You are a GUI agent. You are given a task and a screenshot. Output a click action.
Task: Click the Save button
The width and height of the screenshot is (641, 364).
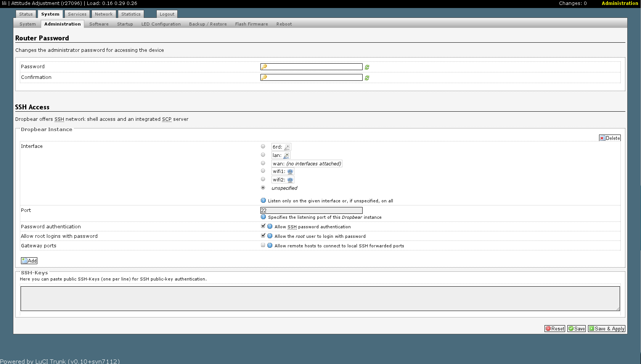point(577,329)
